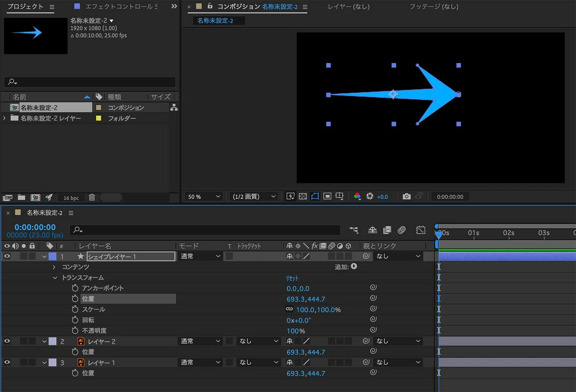Click the Project panel search field
576x392 pixels.
90,82
